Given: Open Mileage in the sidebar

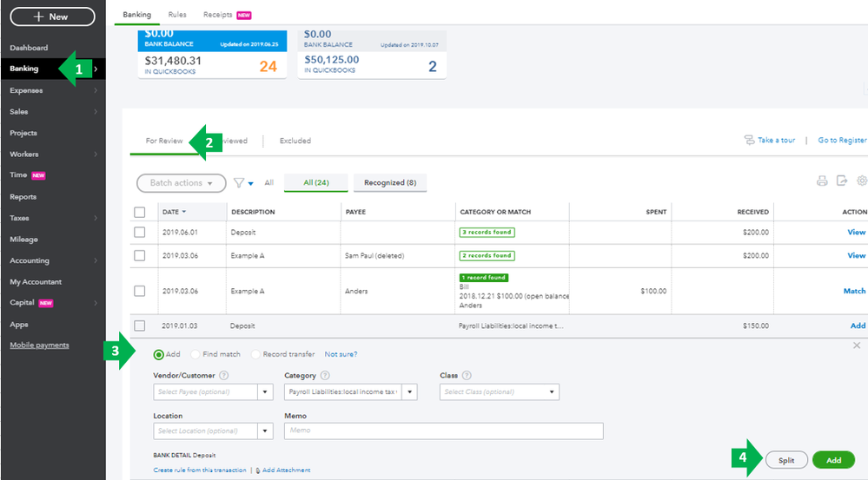Looking at the screenshot, I should pos(23,240).
